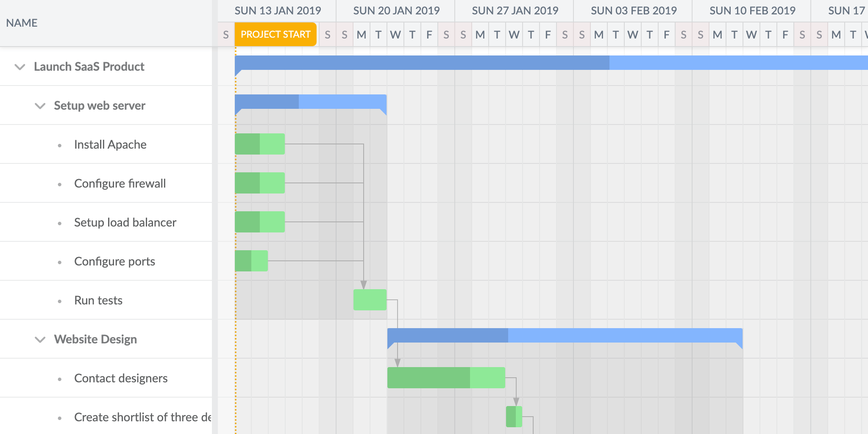Click the Contact designers task bar
The image size is (868, 434).
[446, 378]
